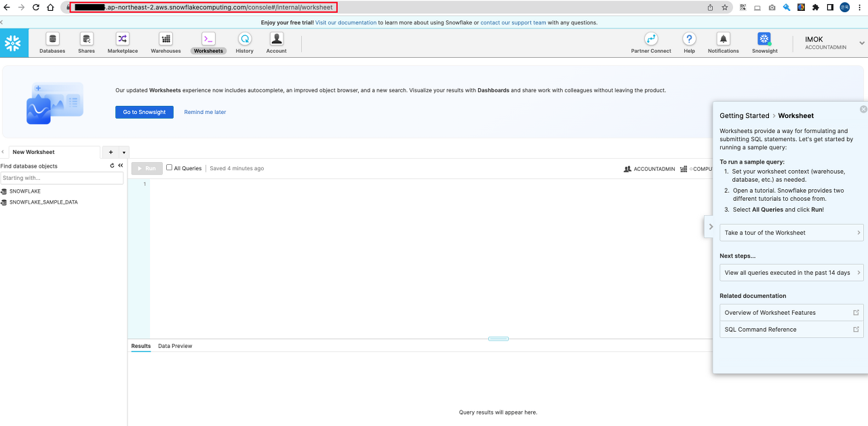Select the Worksheets page

208,43
